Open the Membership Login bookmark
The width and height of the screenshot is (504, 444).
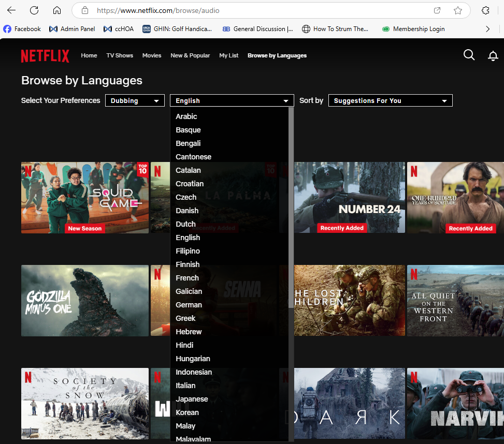(413, 29)
